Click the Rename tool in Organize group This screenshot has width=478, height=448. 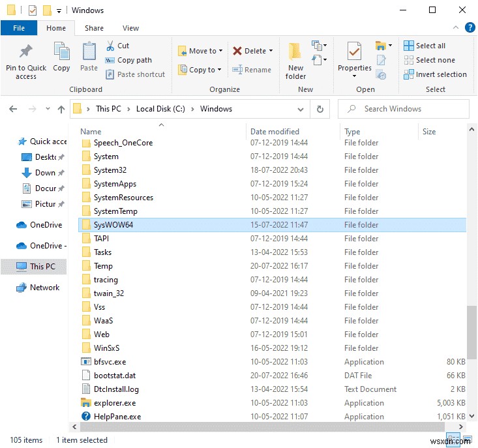pos(252,70)
